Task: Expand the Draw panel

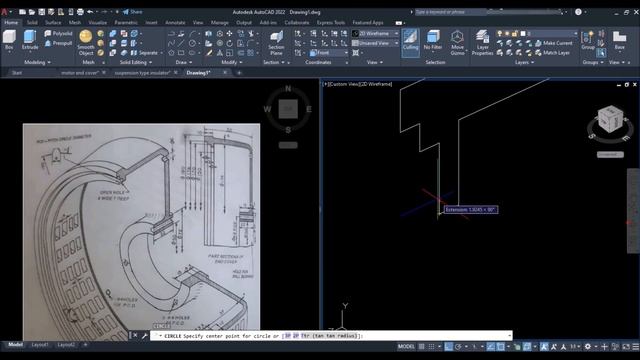Action: (x=183, y=62)
